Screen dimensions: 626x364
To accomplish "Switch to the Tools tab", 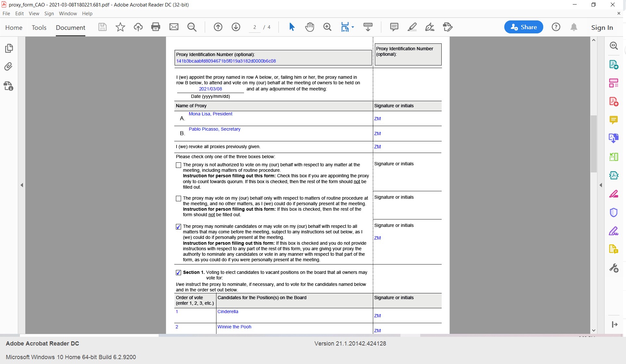I will coord(39,28).
